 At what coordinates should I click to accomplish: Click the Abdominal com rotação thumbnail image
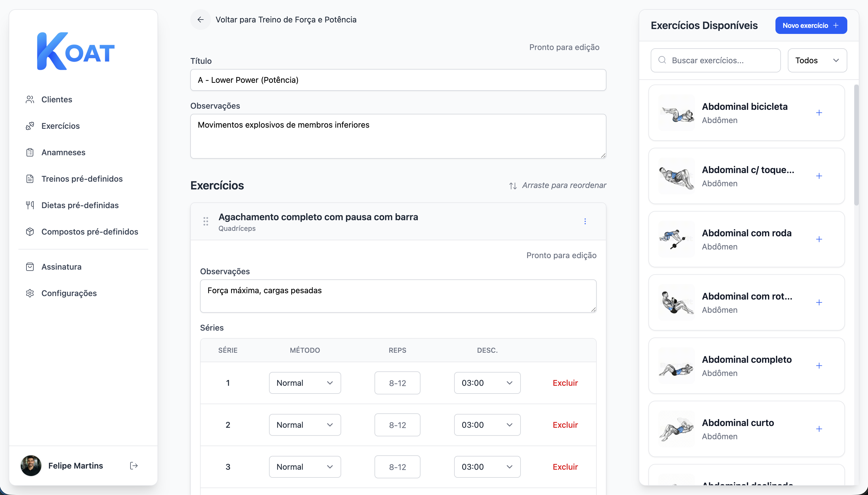pyautogui.click(x=676, y=303)
